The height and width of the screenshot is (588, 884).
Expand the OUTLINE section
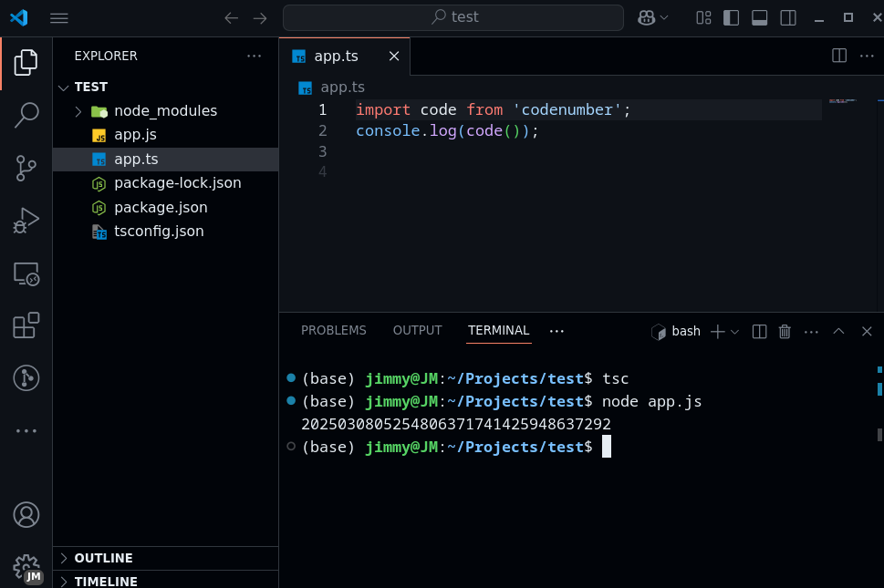(x=165, y=558)
